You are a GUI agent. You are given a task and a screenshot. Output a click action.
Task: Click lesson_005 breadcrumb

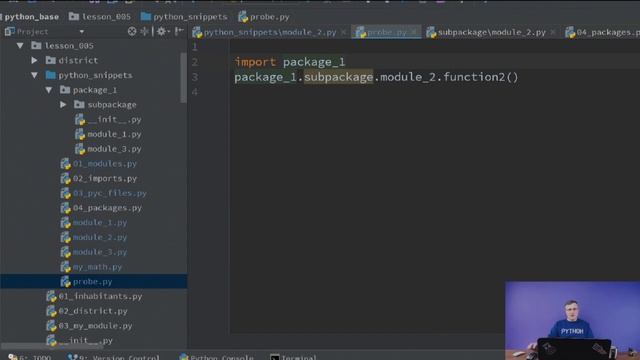100,17
